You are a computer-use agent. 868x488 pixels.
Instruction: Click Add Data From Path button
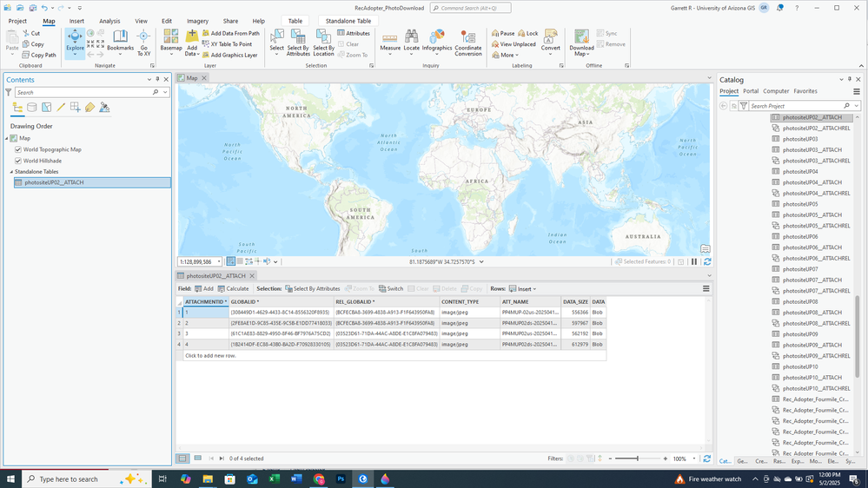231,33
